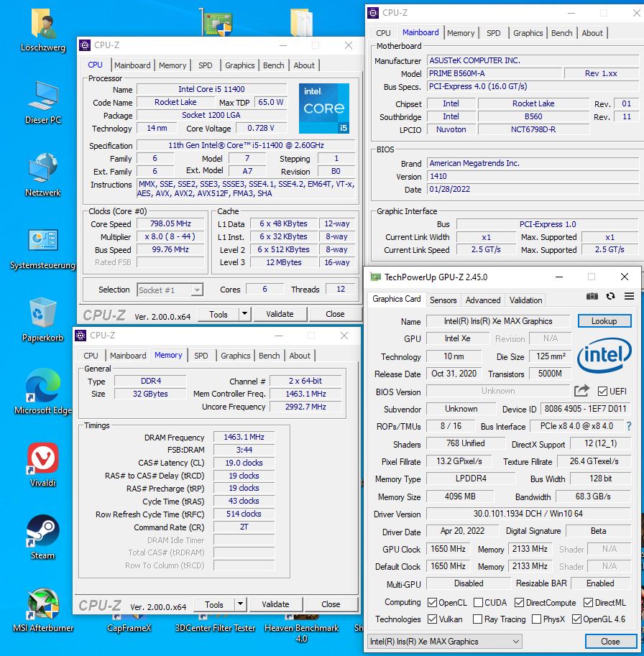Image resolution: width=644 pixels, height=656 pixels.
Task: Click the CPU-Z Memory window title icon
Action: click(x=80, y=336)
